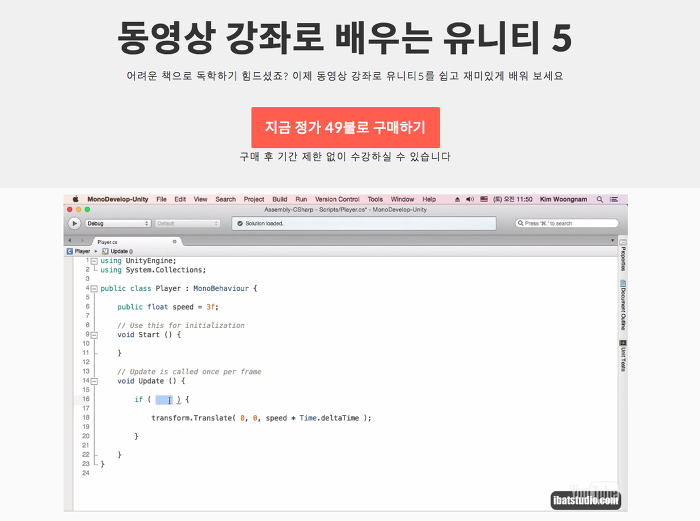Image resolution: width=700 pixels, height=521 pixels.
Task: Open the Edit menu
Action: point(180,200)
